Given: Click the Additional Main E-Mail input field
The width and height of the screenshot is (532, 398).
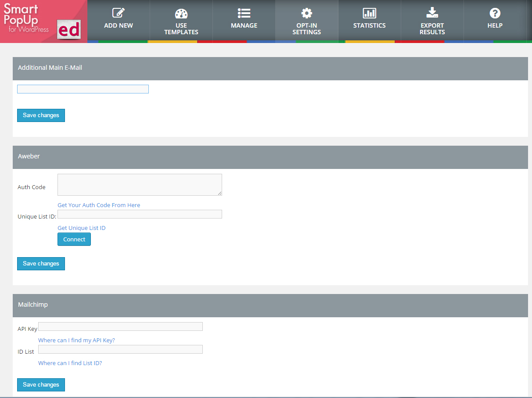Looking at the screenshot, I should pyautogui.click(x=83, y=89).
